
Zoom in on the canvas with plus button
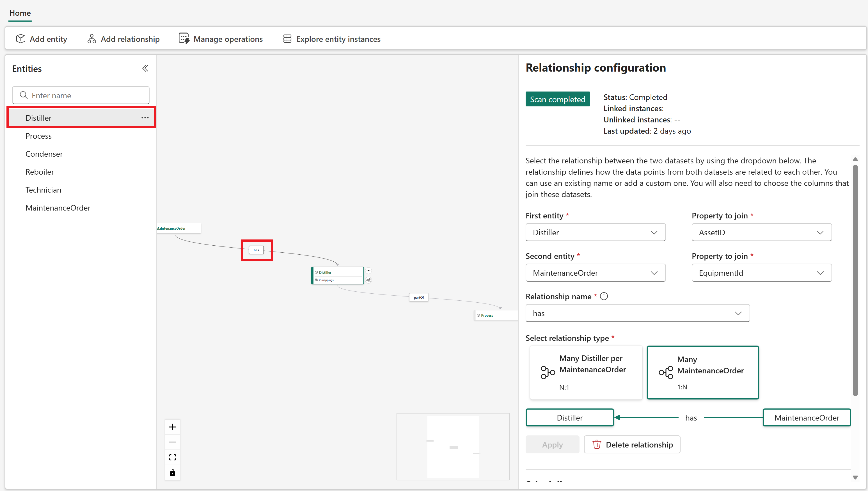pos(173,427)
